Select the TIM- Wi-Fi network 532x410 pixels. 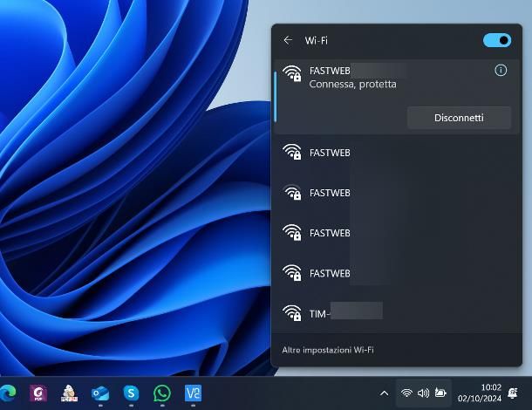(397, 313)
